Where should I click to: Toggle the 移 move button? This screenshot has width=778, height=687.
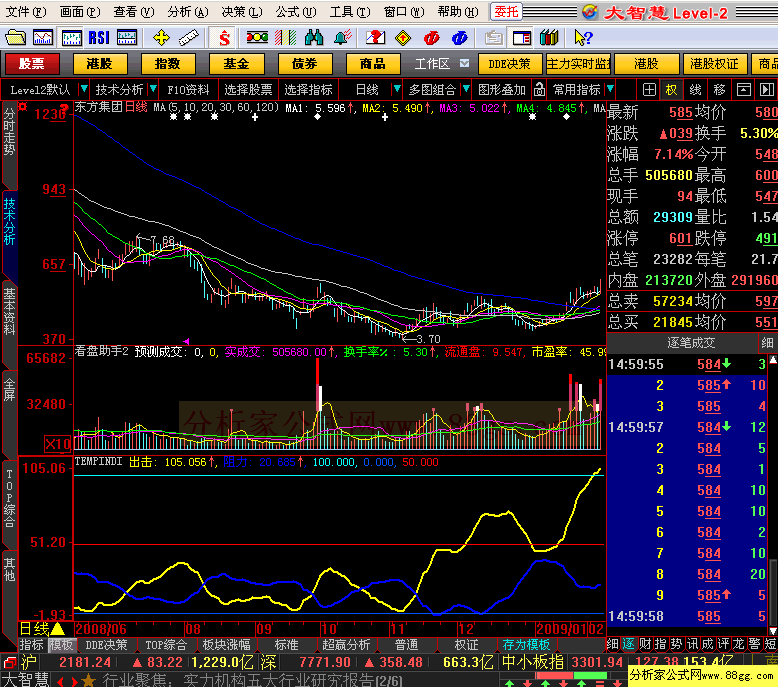click(719, 90)
